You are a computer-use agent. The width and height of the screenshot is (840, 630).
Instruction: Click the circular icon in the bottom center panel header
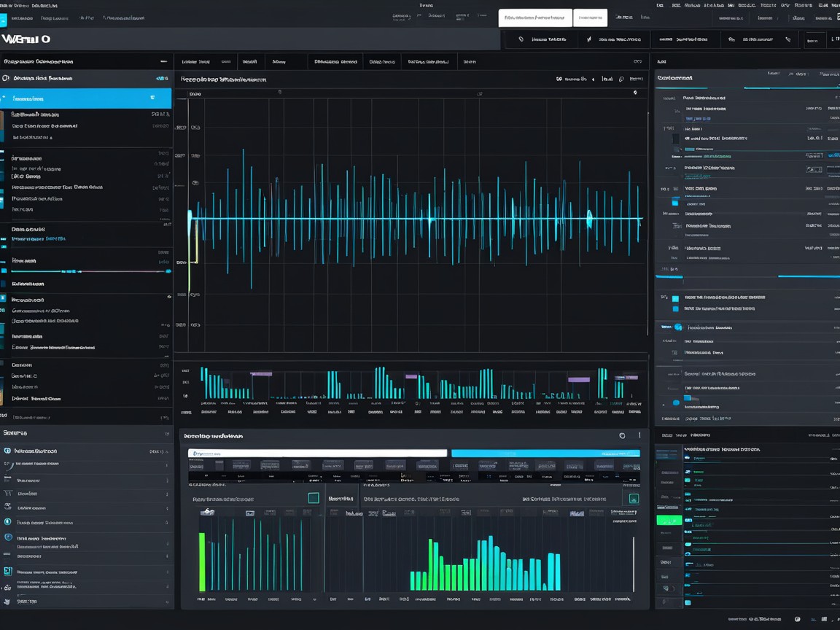pos(622,435)
